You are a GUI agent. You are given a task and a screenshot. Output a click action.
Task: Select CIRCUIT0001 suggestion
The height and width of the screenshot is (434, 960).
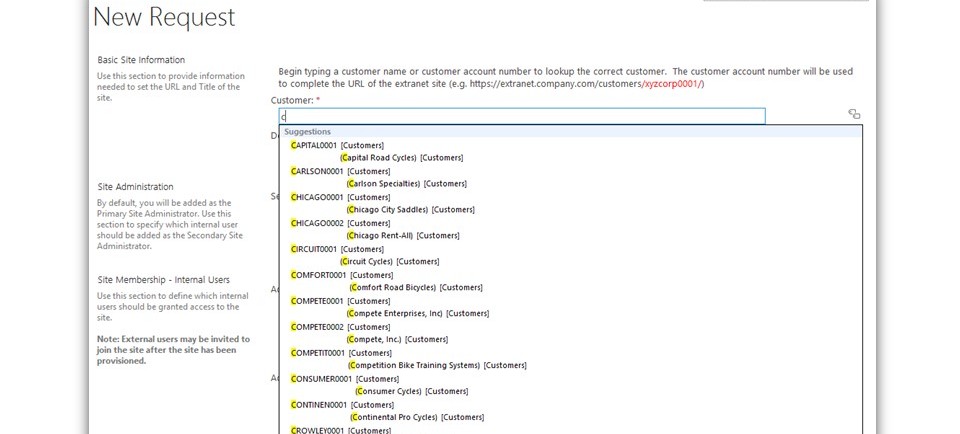pos(337,249)
